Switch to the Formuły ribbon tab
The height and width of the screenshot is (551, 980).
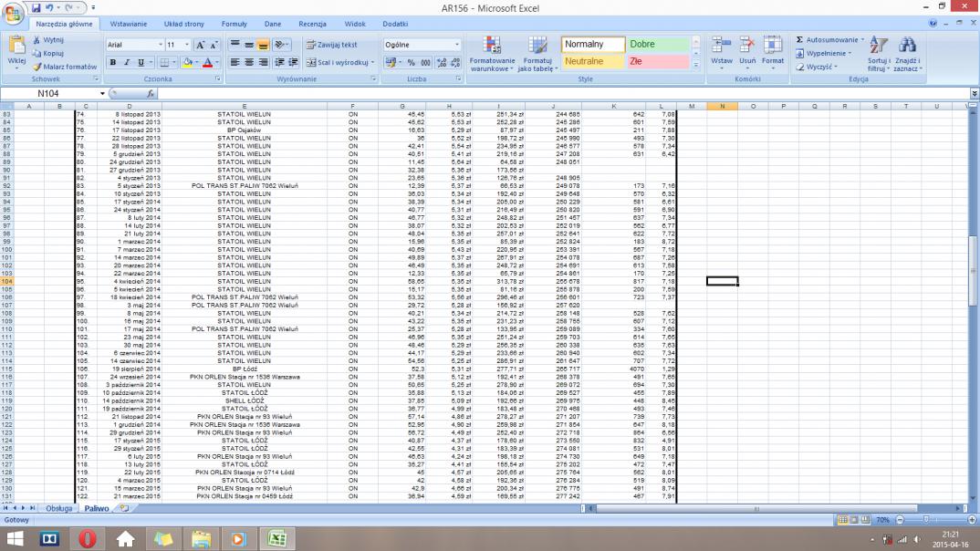tap(234, 24)
